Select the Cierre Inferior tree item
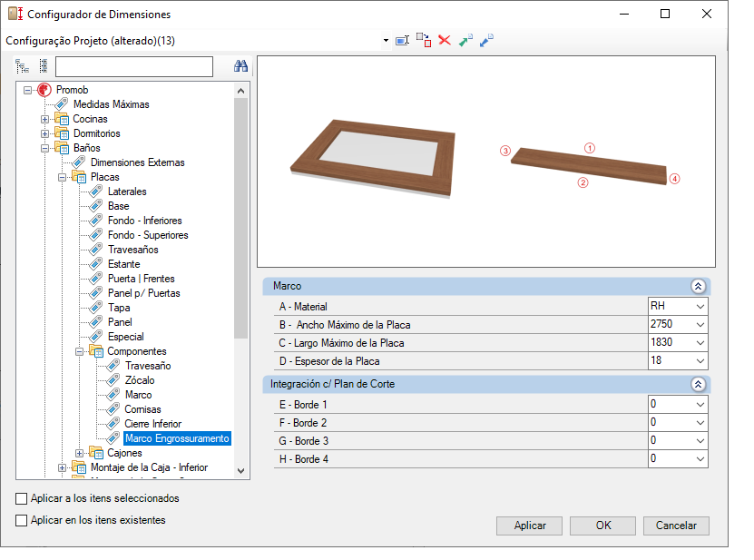 tap(153, 424)
